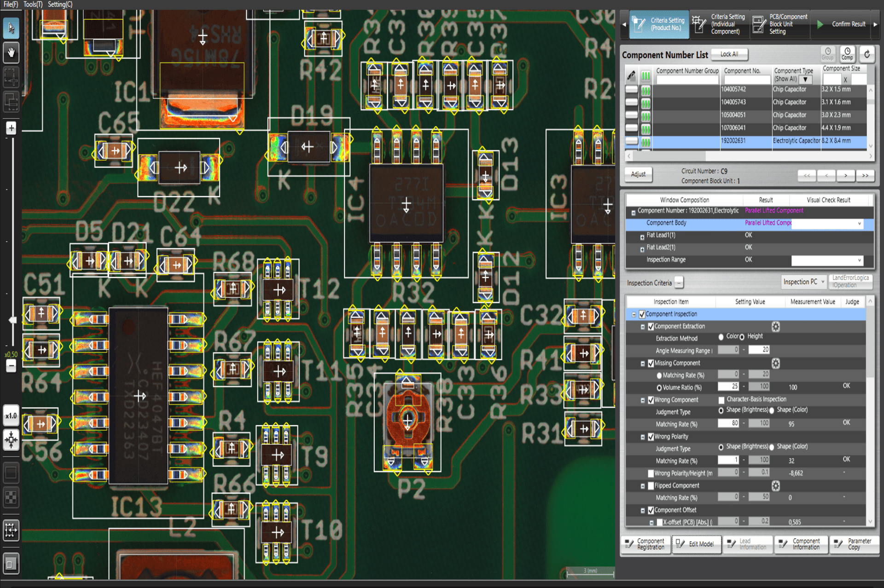The height and width of the screenshot is (588, 884).
Task: Open Component Extraction gear settings
Action: 776,327
